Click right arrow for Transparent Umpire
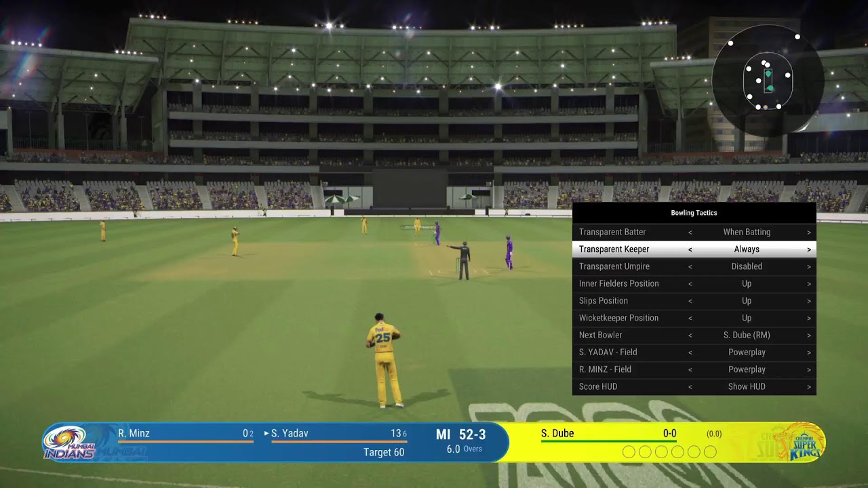Viewport: 868px width, 488px height. point(809,266)
